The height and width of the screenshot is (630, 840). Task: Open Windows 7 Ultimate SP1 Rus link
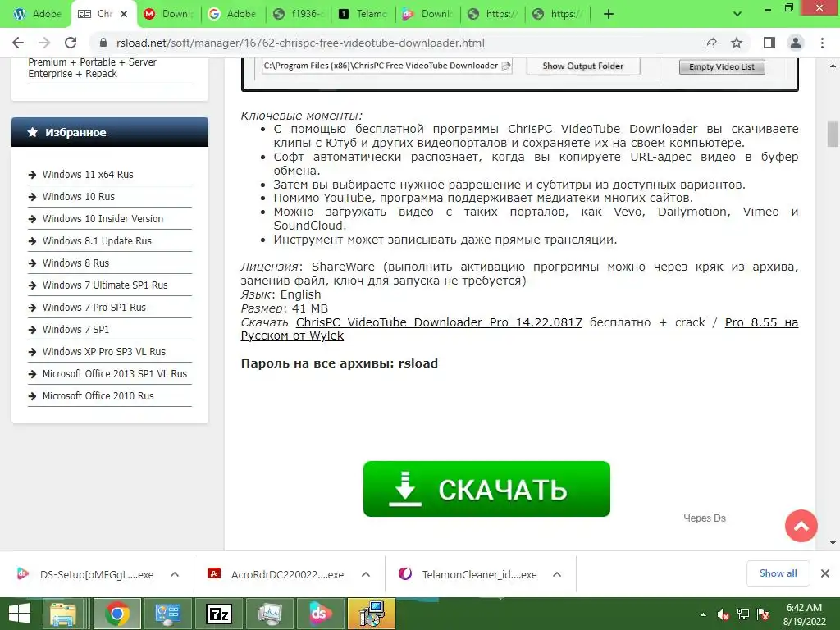(x=105, y=285)
